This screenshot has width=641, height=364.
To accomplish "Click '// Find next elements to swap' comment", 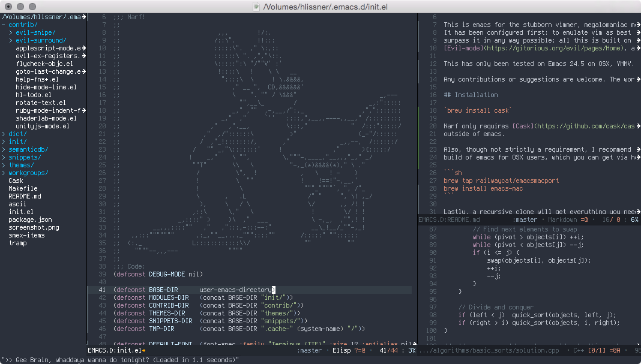I will coord(525,229).
